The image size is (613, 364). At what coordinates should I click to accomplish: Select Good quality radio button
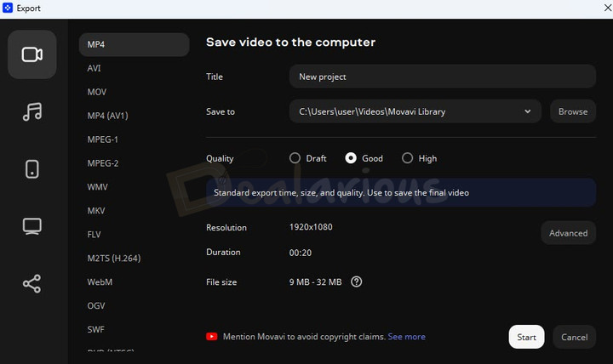pyautogui.click(x=351, y=158)
